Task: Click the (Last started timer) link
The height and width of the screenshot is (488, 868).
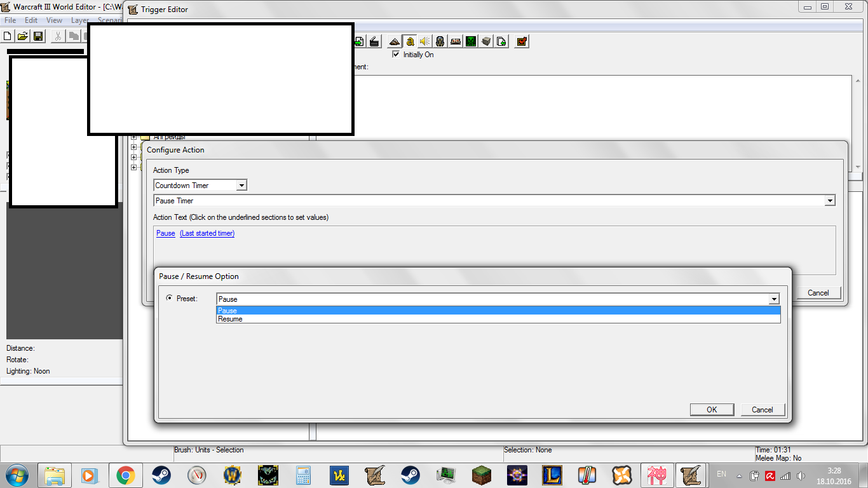Action: (207, 233)
